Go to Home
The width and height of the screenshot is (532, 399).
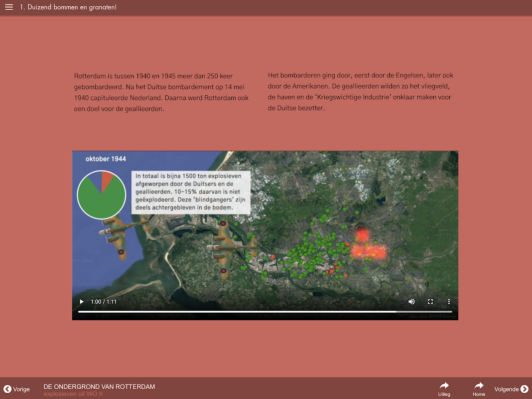tap(479, 389)
